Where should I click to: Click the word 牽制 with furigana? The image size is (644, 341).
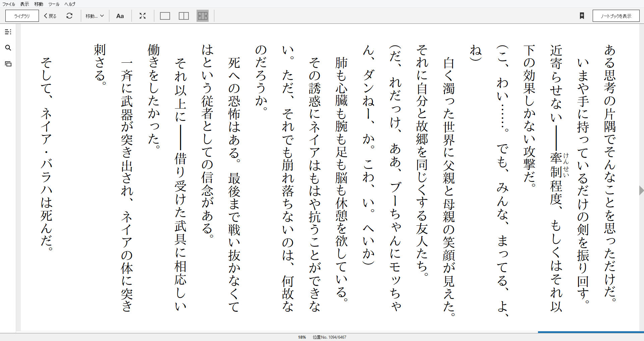pos(556,165)
